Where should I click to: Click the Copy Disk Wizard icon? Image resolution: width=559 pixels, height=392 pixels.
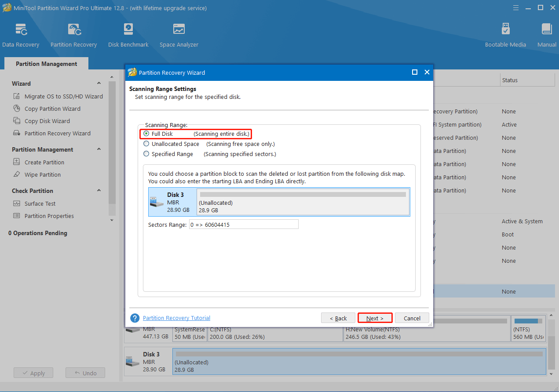click(x=17, y=121)
